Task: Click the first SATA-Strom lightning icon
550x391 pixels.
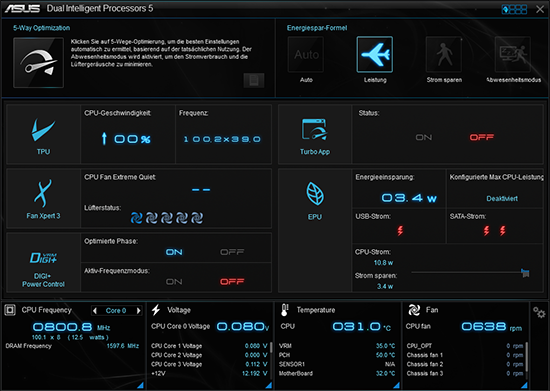Action: (x=486, y=230)
